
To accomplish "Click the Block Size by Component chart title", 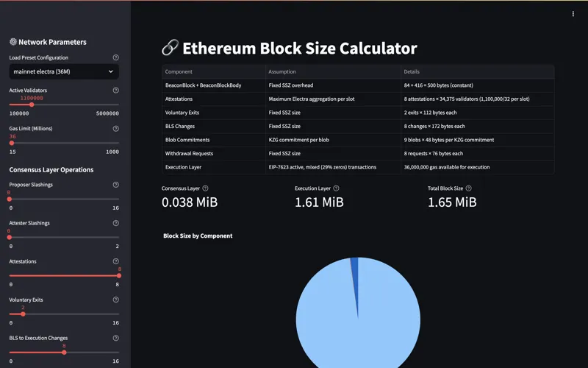I will click(x=198, y=236).
